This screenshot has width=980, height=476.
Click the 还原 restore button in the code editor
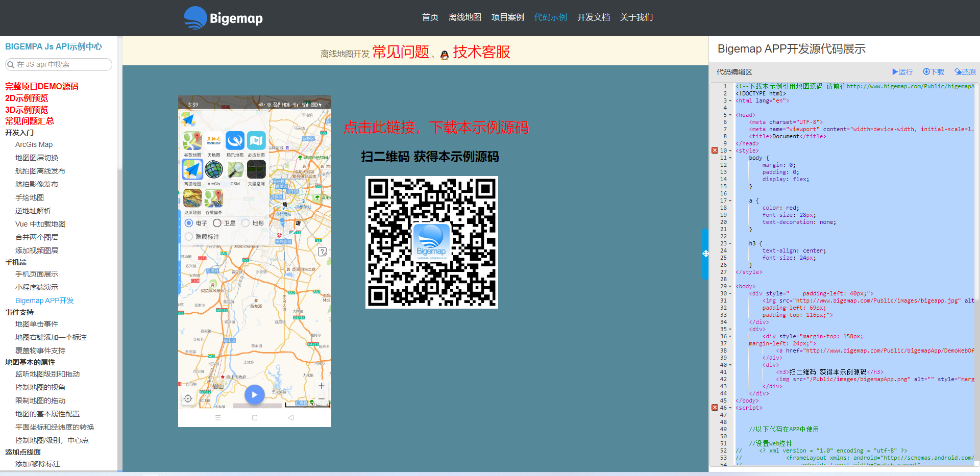coord(965,72)
